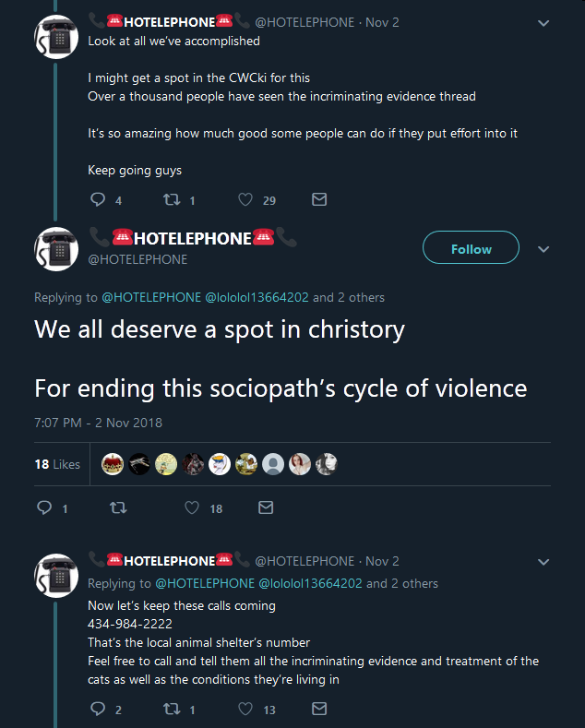View the list of 18 Likes
This screenshot has height=728, width=585.
(x=57, y=464)
